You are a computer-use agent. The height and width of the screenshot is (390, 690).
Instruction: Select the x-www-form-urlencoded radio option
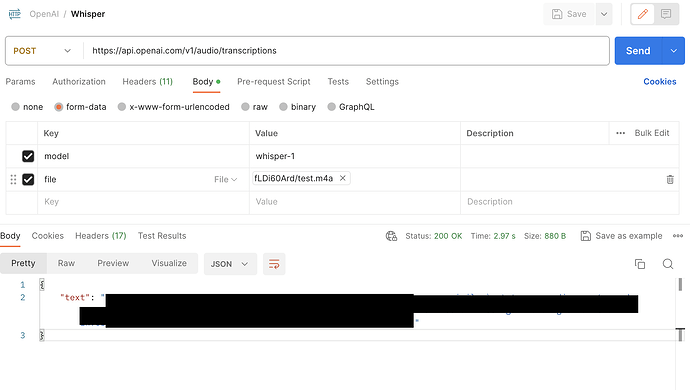point(122,107)
